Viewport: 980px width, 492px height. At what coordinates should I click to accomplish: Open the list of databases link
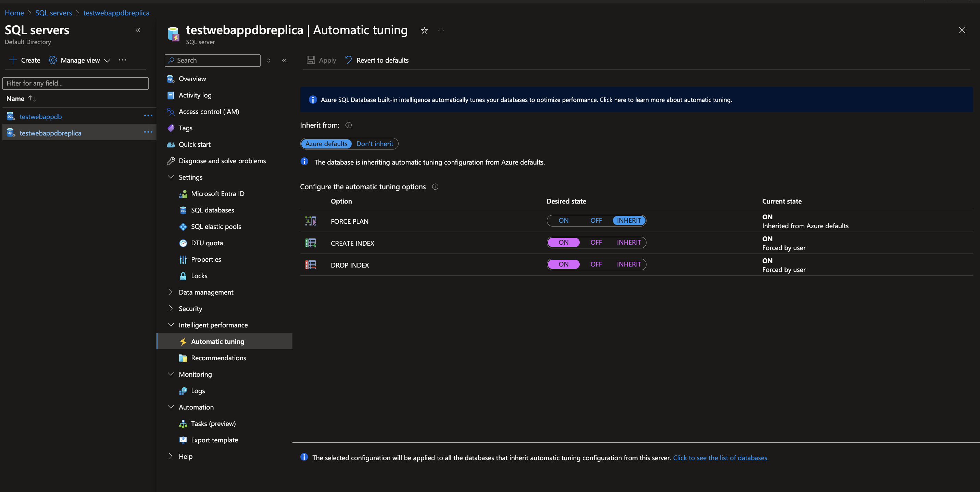tap(720, 458)
